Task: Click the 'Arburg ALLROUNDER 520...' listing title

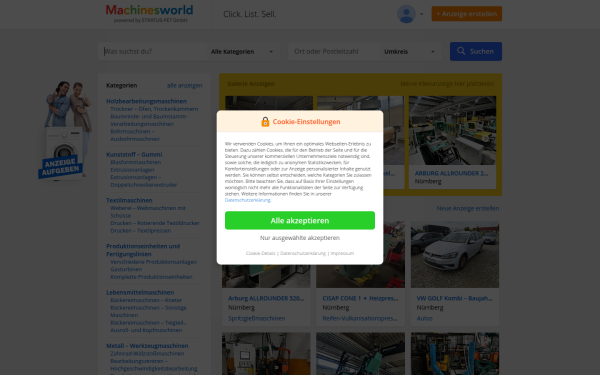Action: coord(266,298)
